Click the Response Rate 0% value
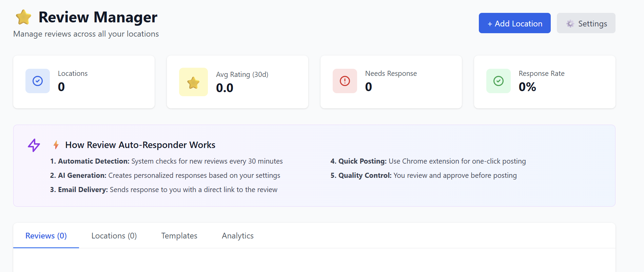The height and width of the screenshot is (272, 644). click(527, 87)
